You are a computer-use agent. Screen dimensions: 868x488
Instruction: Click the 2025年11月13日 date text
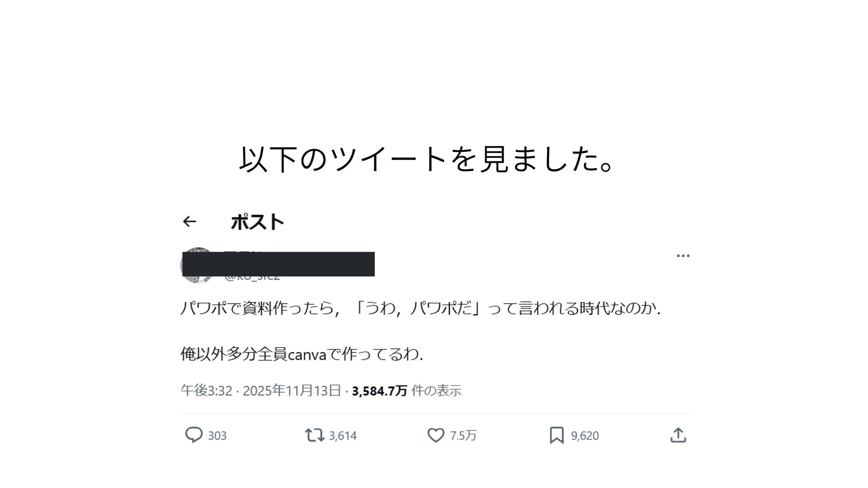[x=292, y=390]
